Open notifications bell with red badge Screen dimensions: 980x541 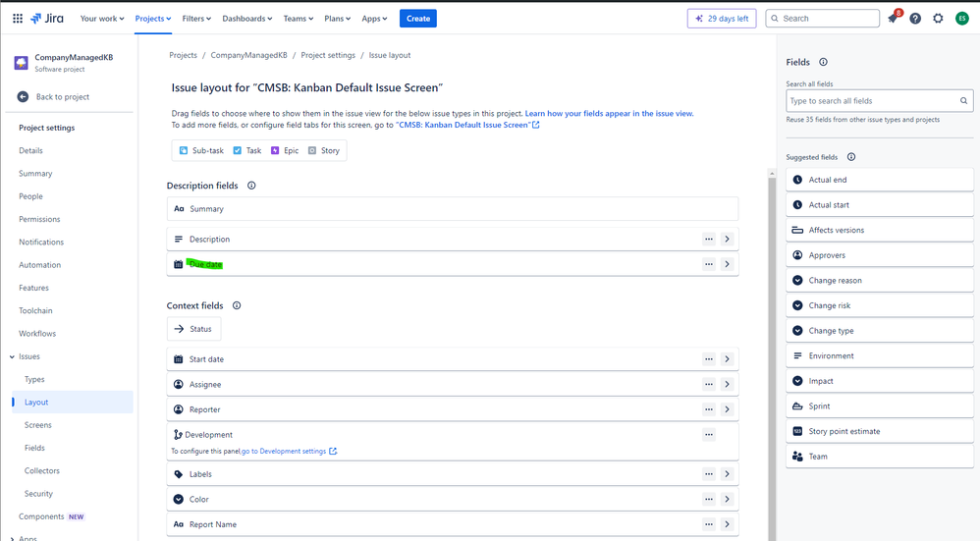[894, 18]
